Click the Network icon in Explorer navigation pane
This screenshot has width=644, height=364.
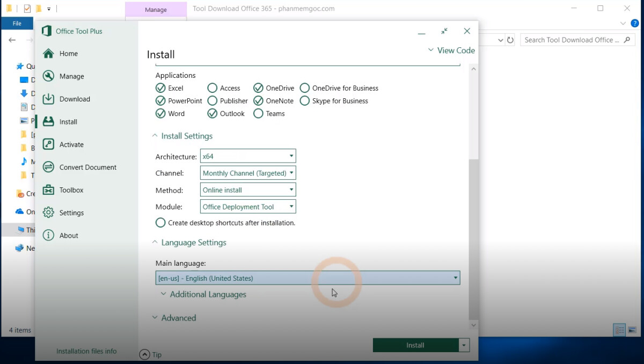(20, 248)
